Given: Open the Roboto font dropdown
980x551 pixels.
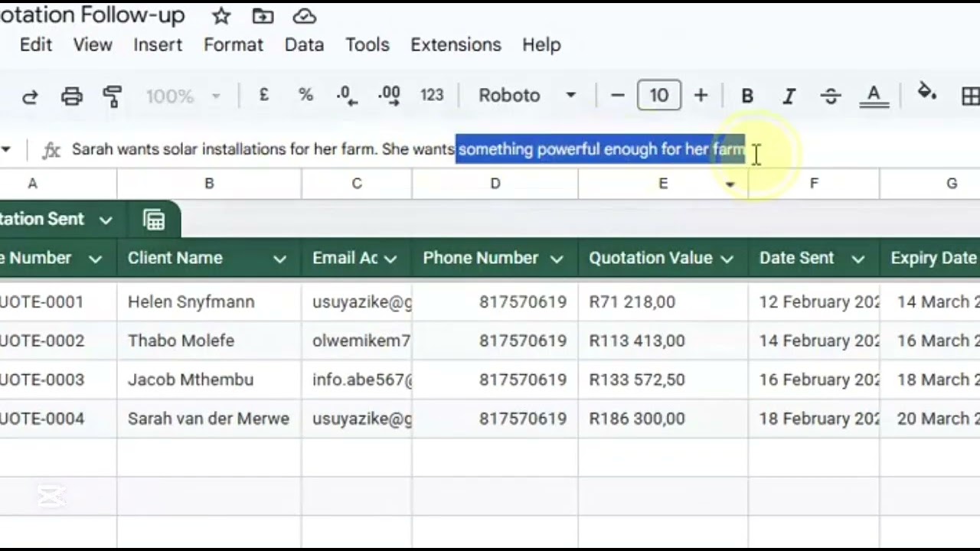Looking at the screenshot, I should point(528,95).
